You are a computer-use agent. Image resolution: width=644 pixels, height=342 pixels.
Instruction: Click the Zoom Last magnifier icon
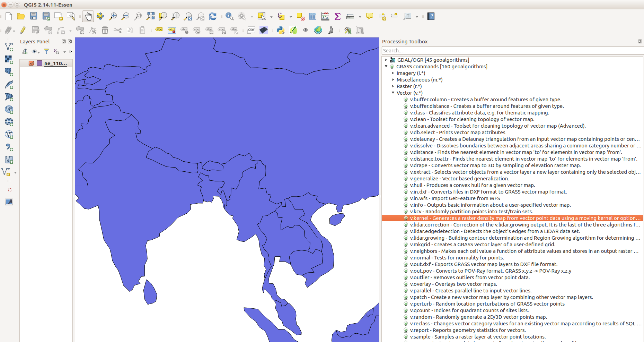(188, 16)
